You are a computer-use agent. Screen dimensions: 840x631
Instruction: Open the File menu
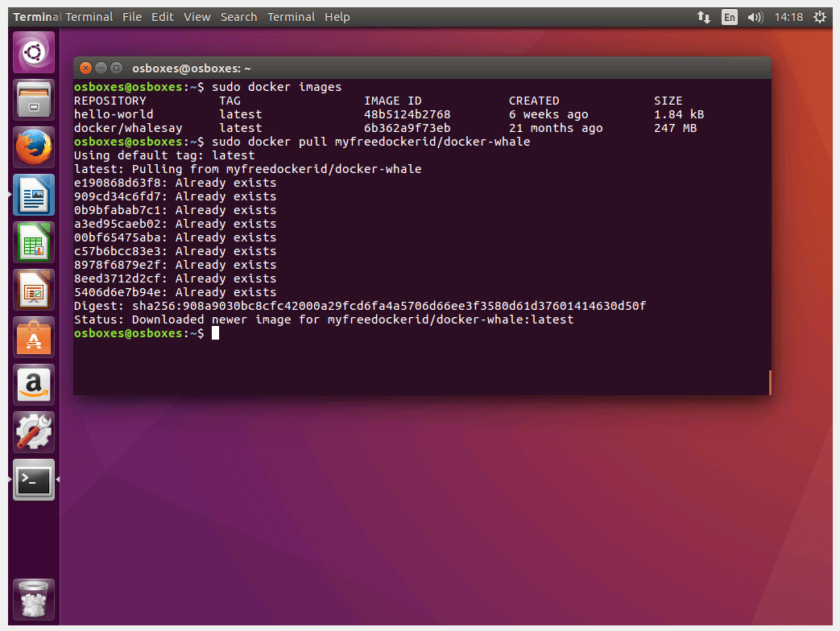point(132,17)
